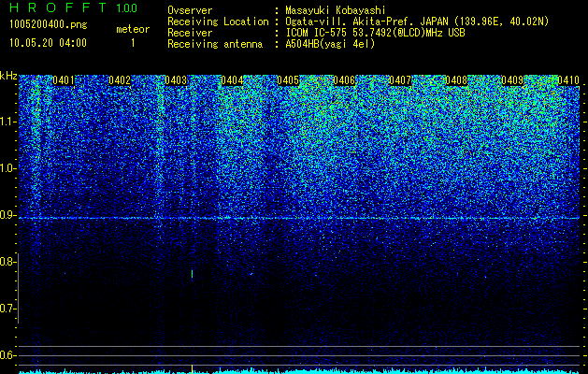Click the yellow marker in bottom power graph

click(x=192, y=368)
